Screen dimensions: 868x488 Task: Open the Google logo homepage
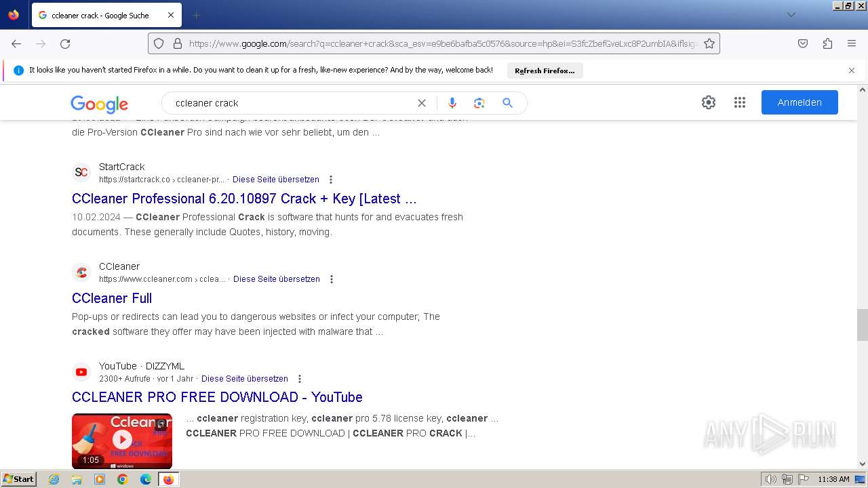pyautogui.click(x=99, y=104)
